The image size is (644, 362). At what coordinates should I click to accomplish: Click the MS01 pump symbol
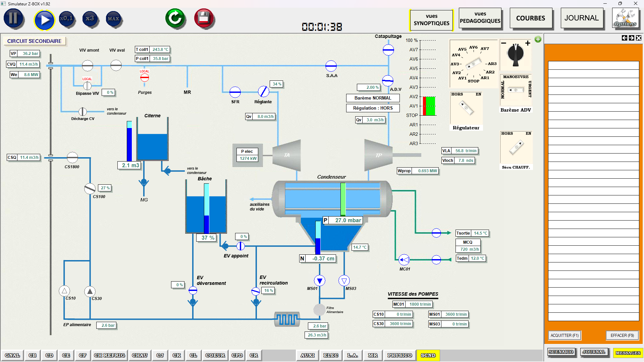(x=319, y=281)
